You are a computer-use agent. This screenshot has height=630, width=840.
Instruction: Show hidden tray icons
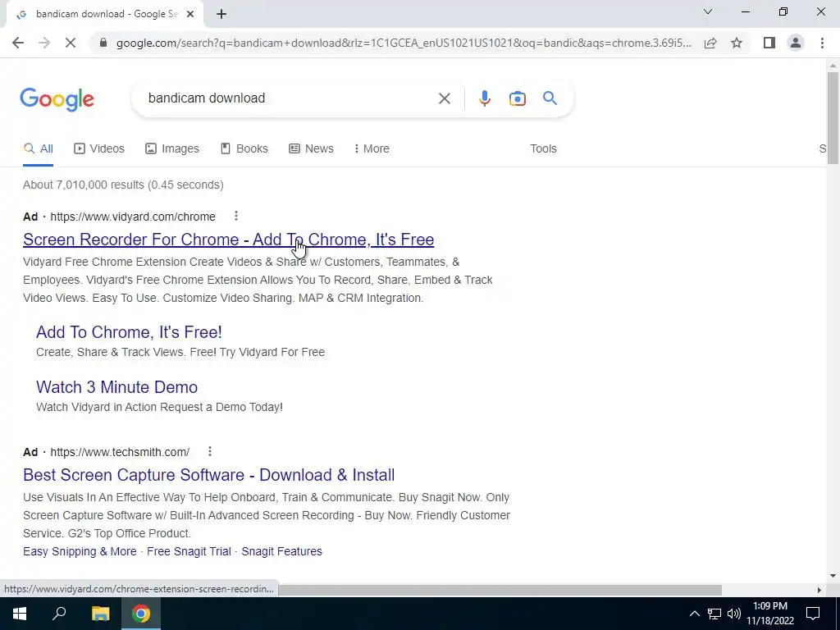coord(694,614)
